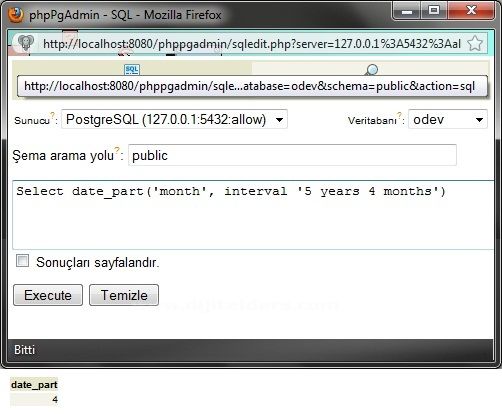Open the Sunucu help question mark

coord(52,115)
